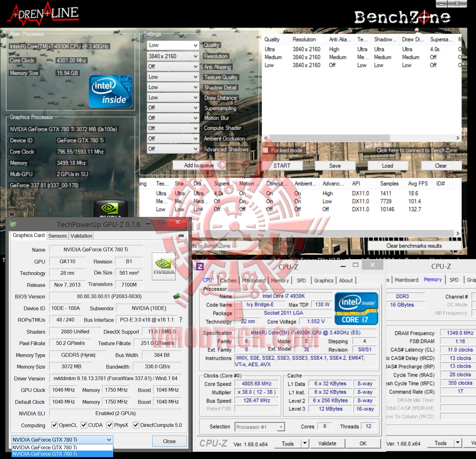Minimize the Adrenaline benchmark window

pos(441,4)
